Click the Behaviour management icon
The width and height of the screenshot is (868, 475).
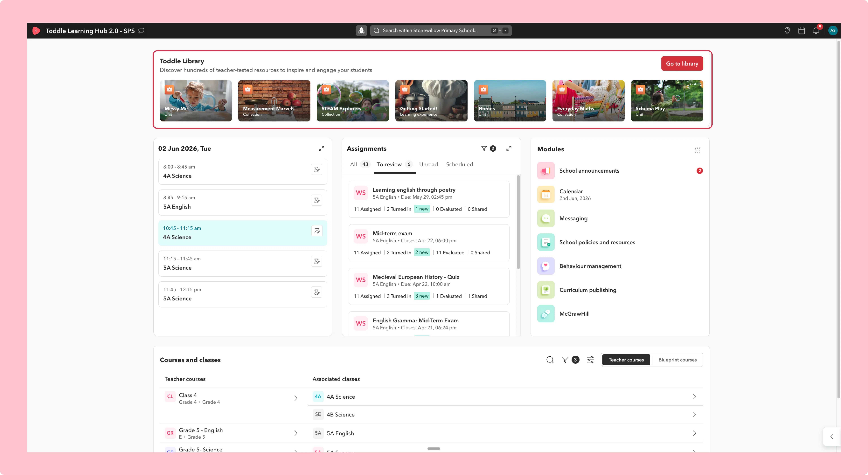pos(546,266)
